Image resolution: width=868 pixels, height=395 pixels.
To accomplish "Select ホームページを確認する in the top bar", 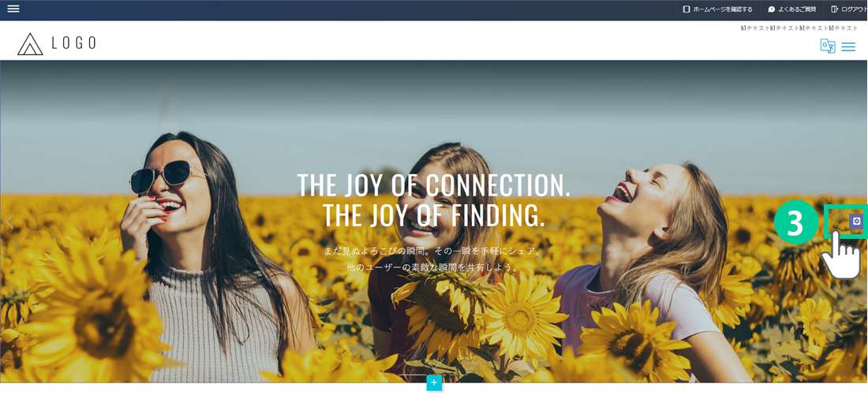I will coord(722,9).
